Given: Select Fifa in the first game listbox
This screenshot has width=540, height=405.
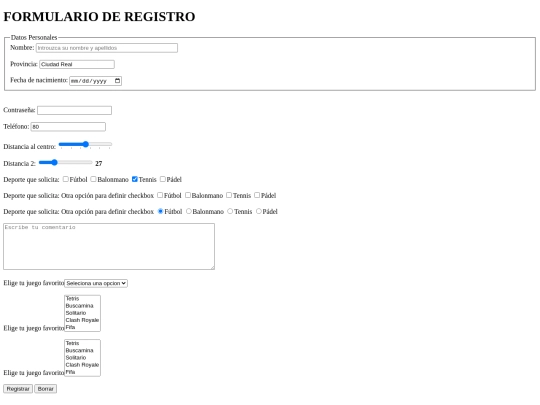Looking at the screenshot, I should [x=82, y=327].
